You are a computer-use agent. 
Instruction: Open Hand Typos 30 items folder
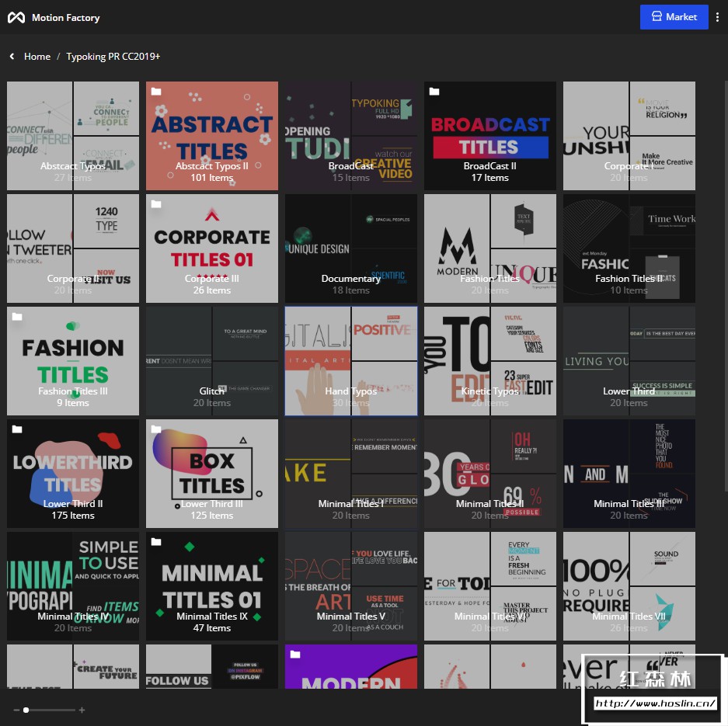(x=351, y=361)
